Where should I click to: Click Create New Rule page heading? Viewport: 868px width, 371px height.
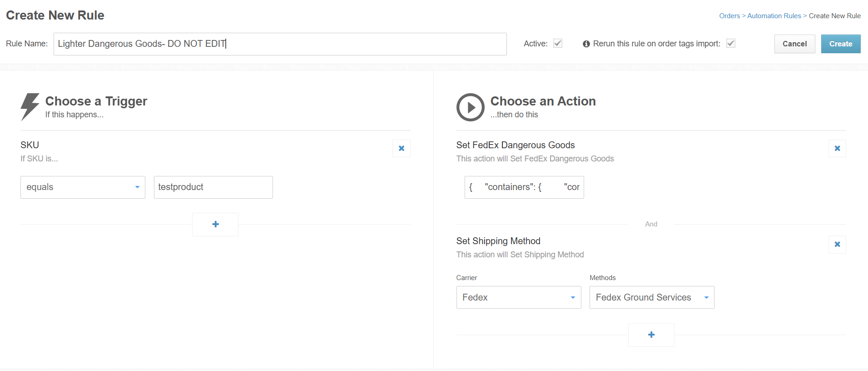[x=55, y=15]
